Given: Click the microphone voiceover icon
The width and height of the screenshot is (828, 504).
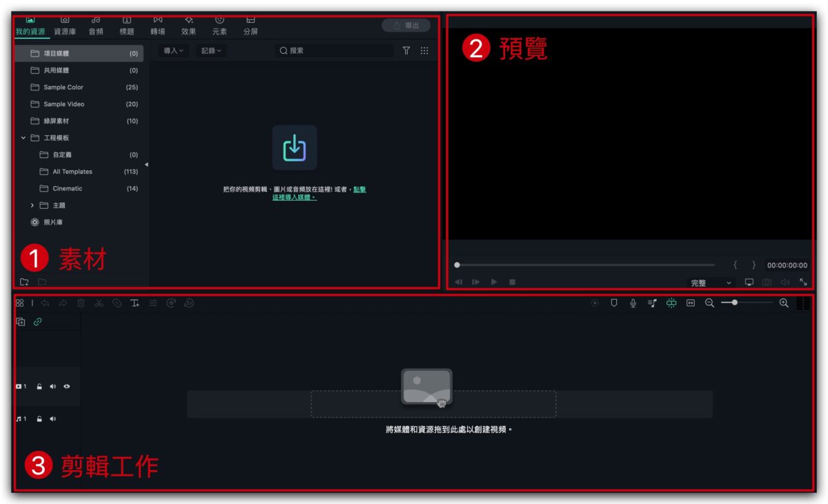Looking at the screenshot, I should point(633,303).
